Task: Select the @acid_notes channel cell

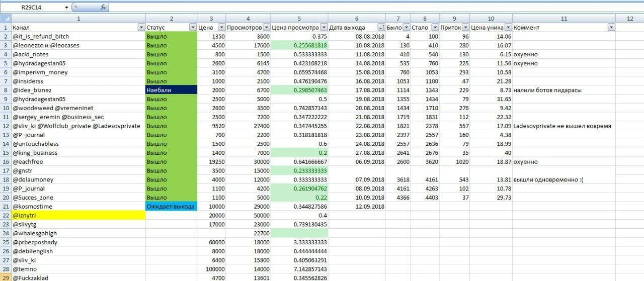Action: point(78,54)
